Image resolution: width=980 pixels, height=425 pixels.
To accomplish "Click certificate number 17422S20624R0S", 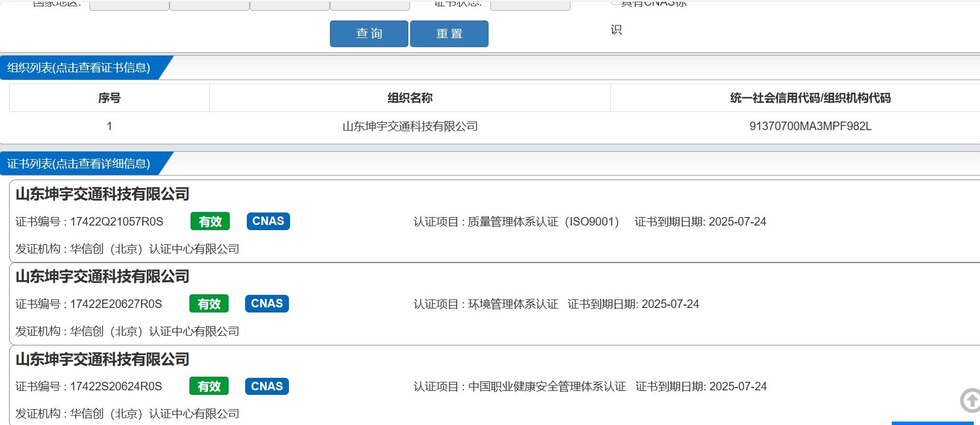I will (x=116, y=386).
